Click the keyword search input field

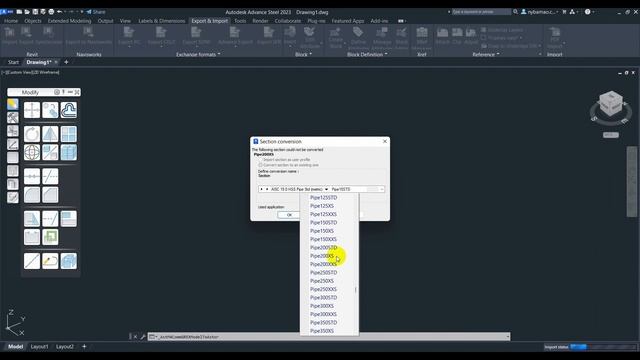pyautogui.click(x=481, y=12)
